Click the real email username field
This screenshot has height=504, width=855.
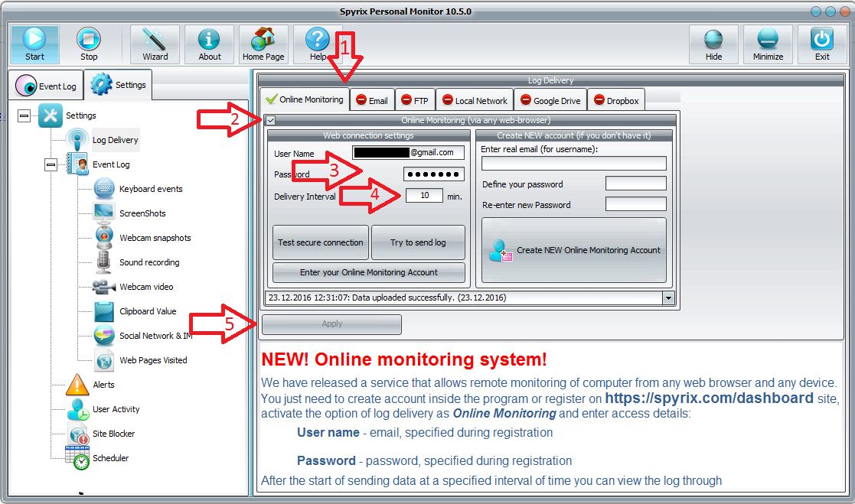click(x=573, y=164)
